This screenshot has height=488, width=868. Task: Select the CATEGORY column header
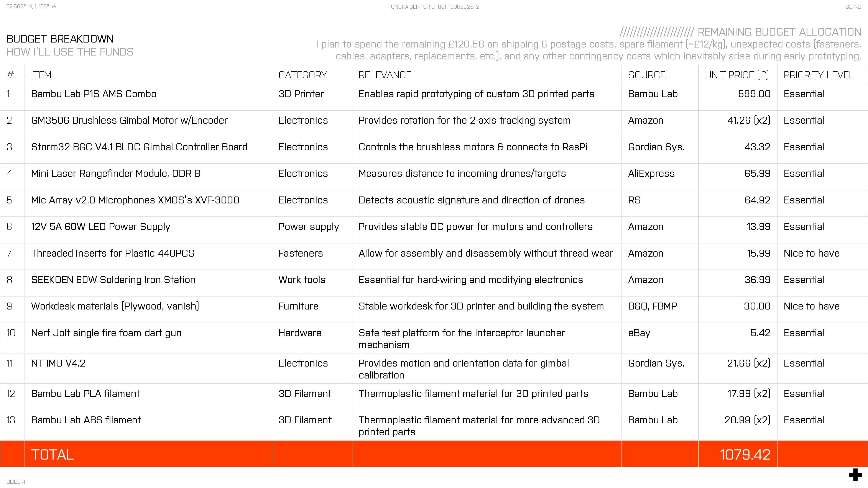click(302, 75)
